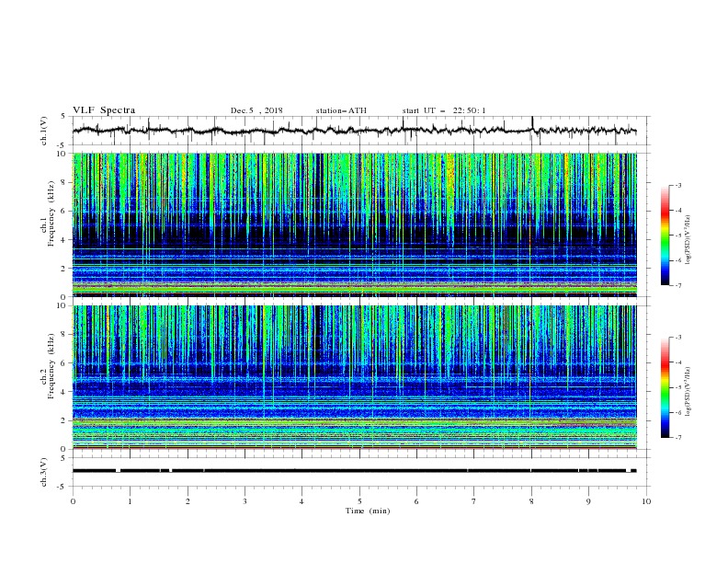Click the ch.1 spectrogram panel
Image resolution: width=728 pixels, height=563 pixels.
point(354,224)
